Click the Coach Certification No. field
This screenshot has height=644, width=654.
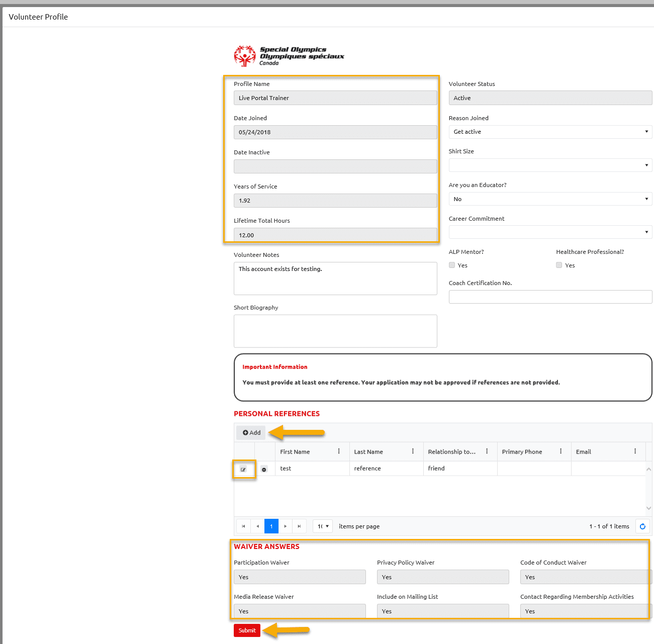550,297
